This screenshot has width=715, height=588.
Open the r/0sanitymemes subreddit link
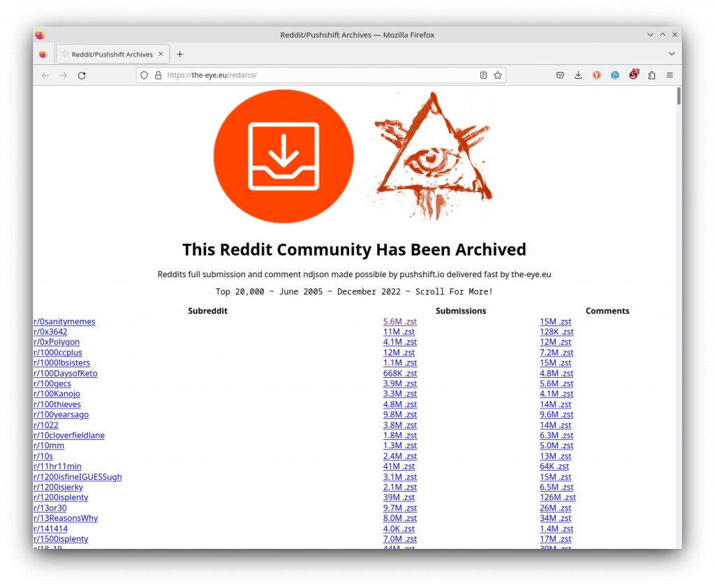coord(64,322)
